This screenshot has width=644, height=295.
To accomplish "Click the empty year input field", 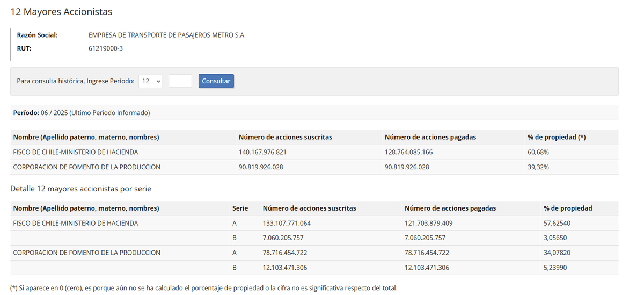I will (x=180, y=81).
